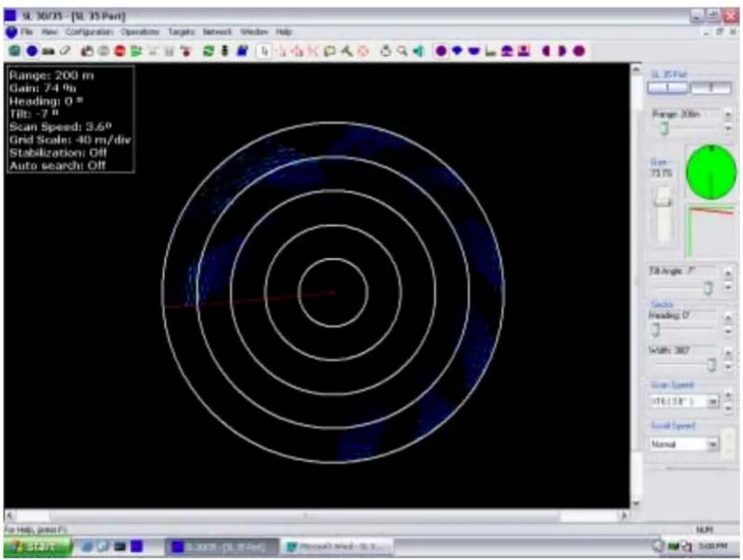743x560 pixels.
Task: Click the purple right half-circle icon
Action: pyautogui.click(x=562, y=50)
